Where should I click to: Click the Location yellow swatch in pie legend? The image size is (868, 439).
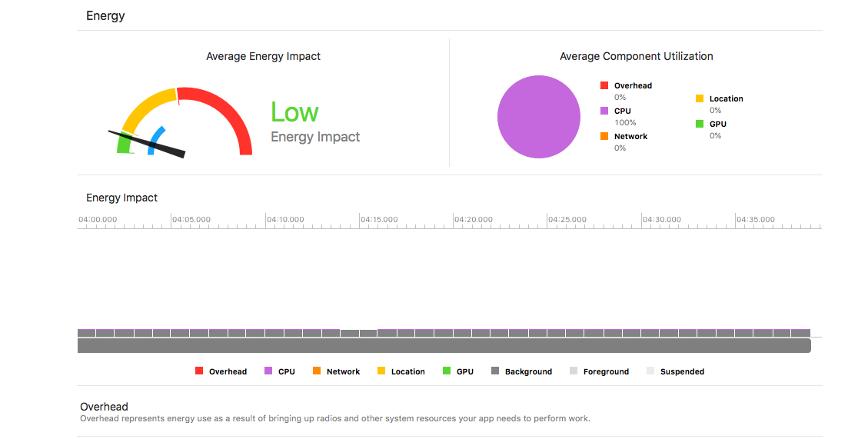point(700,98)
